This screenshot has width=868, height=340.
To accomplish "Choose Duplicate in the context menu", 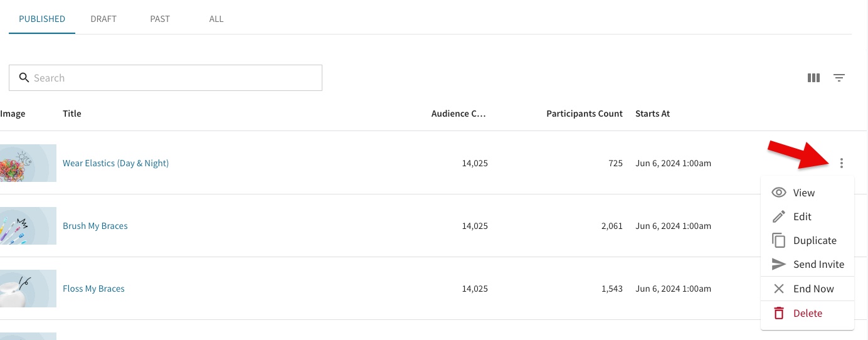I will coord(807,240).
